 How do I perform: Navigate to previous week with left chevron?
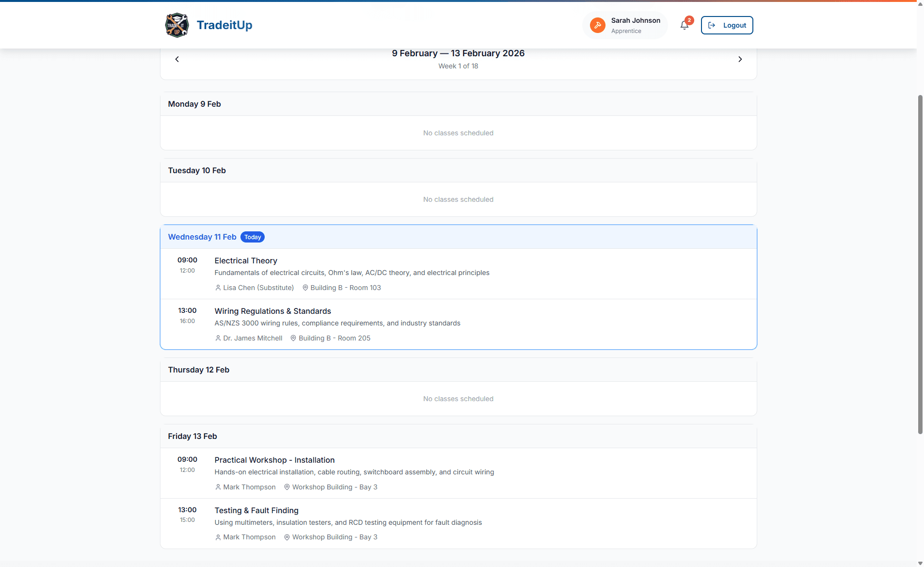click(176, 59)
